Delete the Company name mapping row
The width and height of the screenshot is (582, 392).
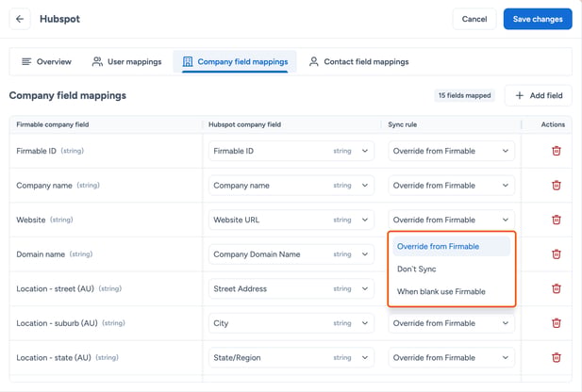(556, 186)
